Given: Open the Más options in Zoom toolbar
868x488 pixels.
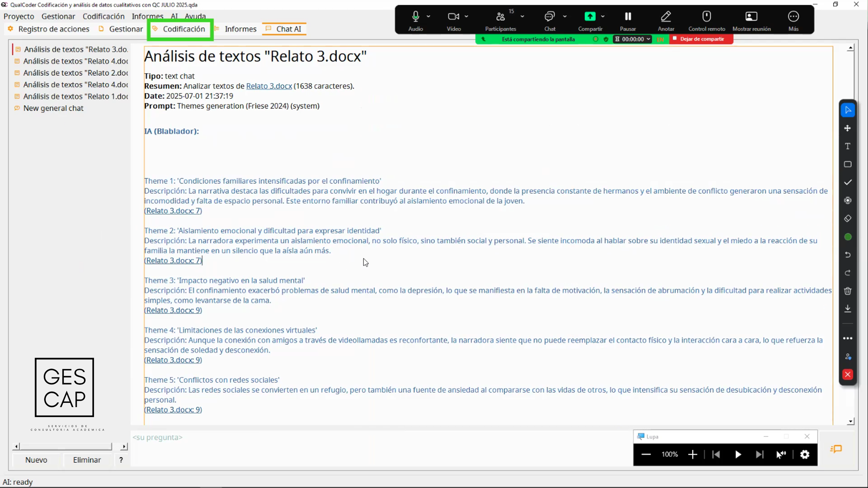Looking at the screenshot, I should click(793, 16).
